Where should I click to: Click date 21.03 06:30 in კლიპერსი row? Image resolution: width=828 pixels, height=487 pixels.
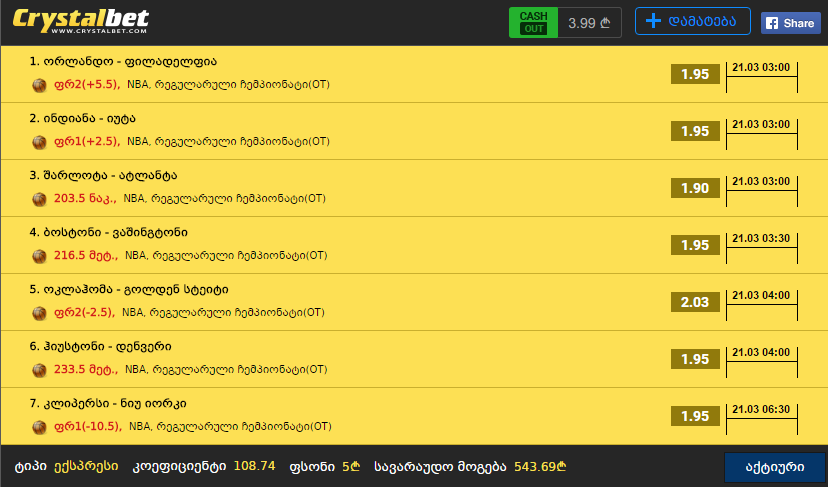point(761,410)
